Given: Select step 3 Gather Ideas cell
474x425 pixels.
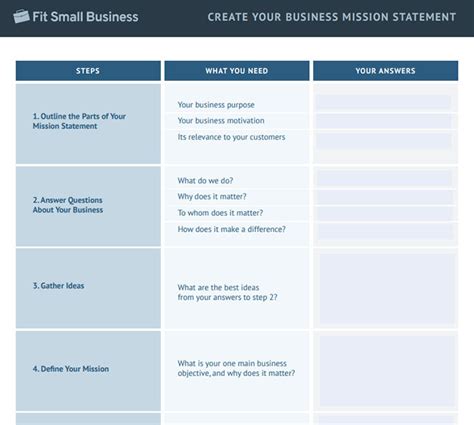Looking at the screenshot, I should tap(88, 288).
